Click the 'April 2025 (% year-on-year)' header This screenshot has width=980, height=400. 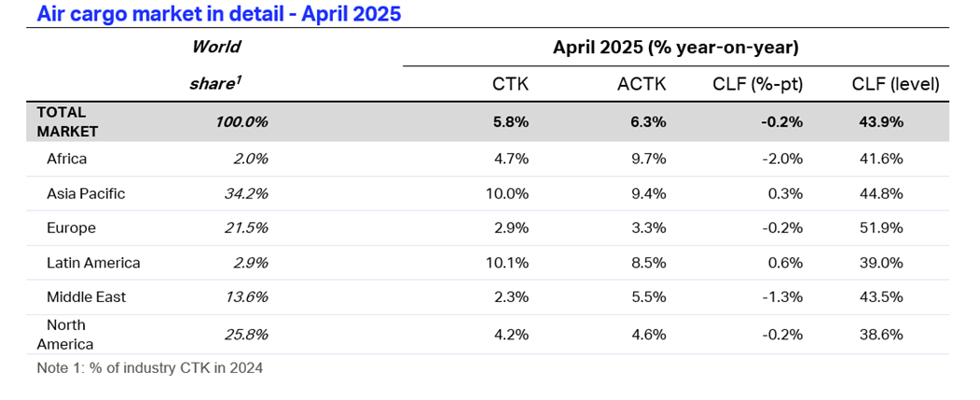point(675,47)
